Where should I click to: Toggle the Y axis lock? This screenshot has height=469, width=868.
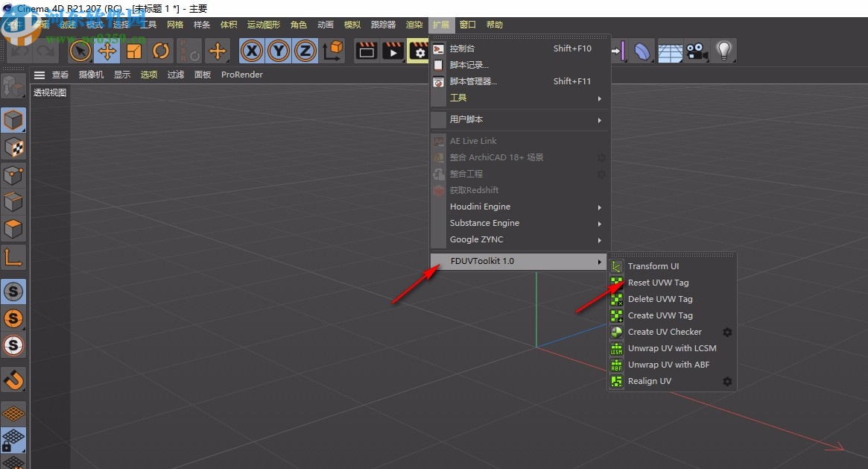click(x=277, y=51)
